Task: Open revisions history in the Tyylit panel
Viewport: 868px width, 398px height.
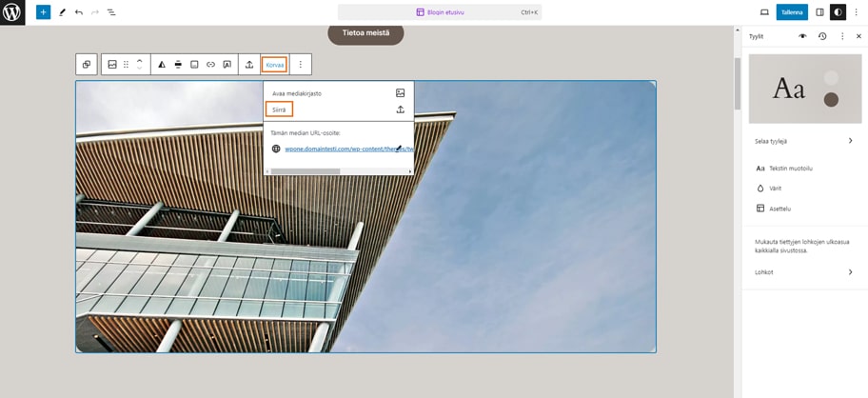Action: [822, 36]
